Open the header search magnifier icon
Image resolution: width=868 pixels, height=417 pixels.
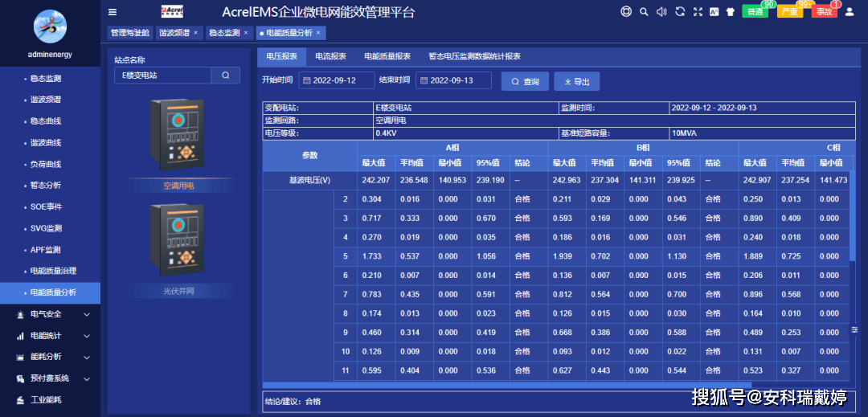coord(644,11)
